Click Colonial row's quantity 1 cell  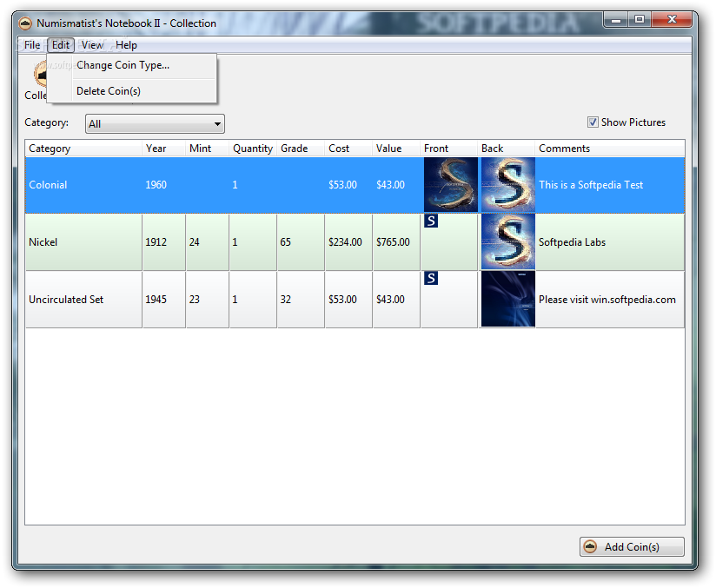[x=253, y=185]
